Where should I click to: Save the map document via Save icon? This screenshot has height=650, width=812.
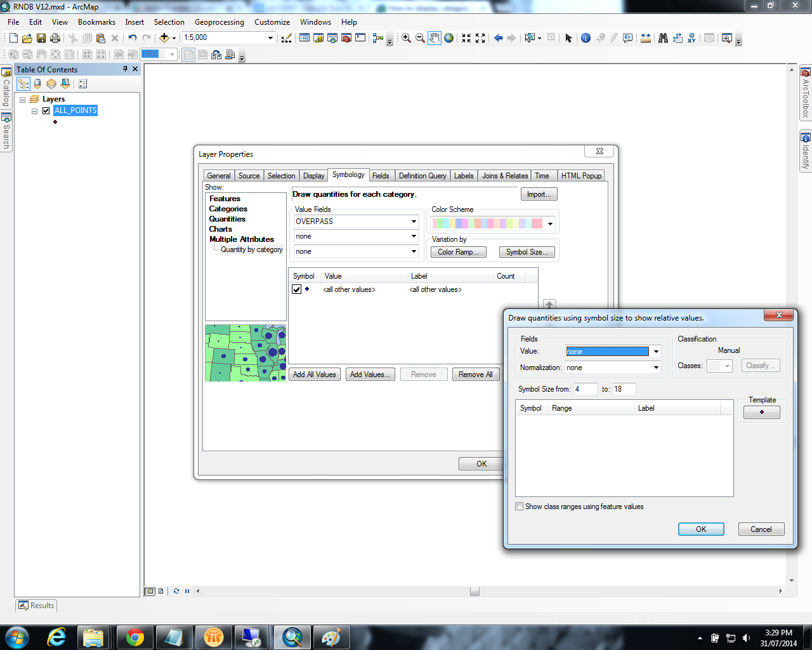point(41,38)
